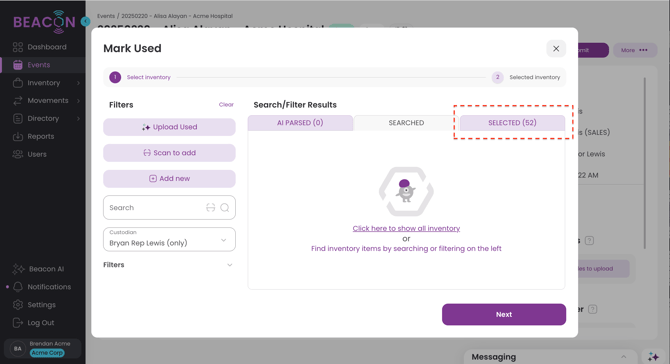
Task: Switch to the AI PARSED (0) tab
Action: [300, 123]
